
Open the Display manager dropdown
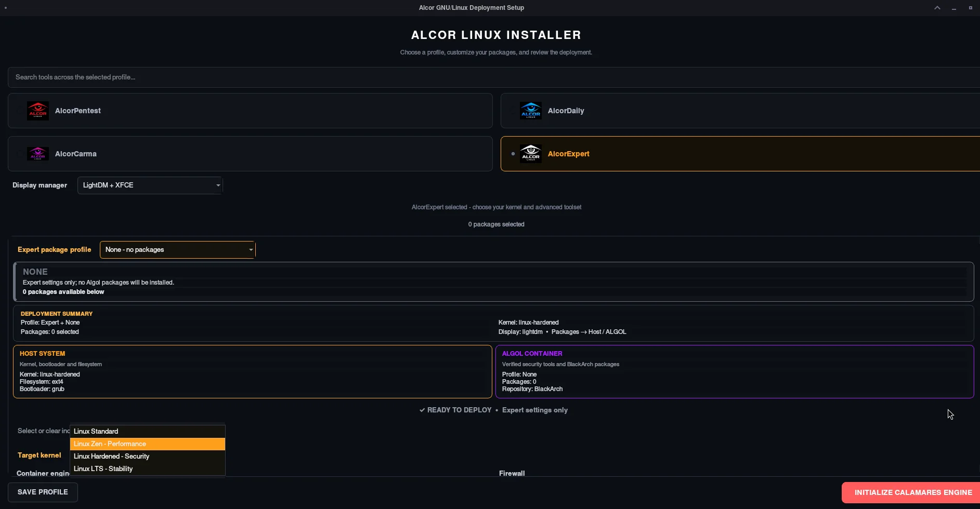click(150, 185)
